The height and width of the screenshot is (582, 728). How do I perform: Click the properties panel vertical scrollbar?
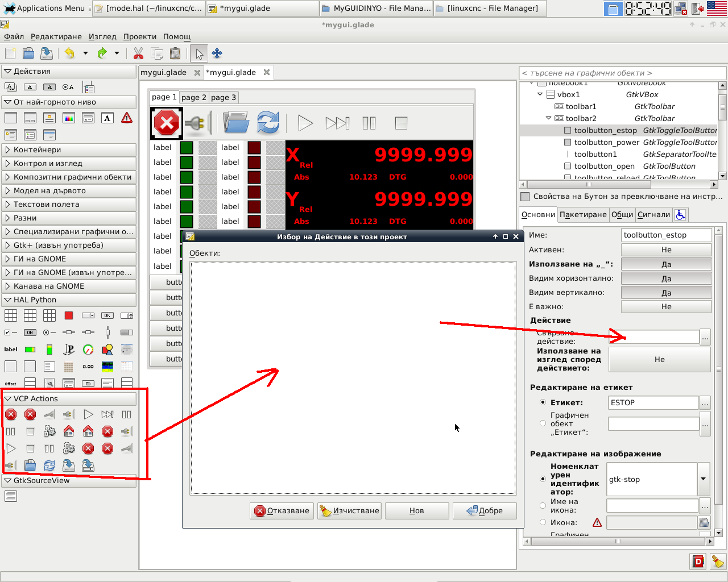718,382
